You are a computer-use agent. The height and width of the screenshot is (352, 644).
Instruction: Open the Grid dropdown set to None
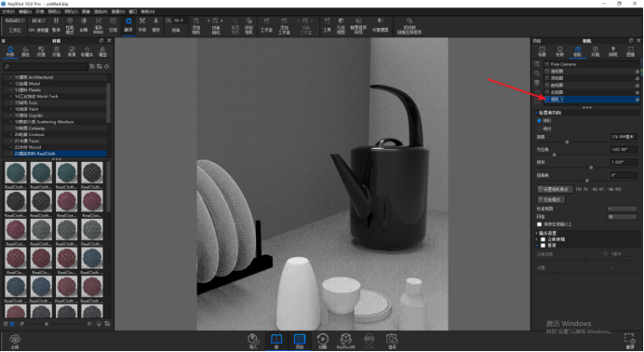point(623,216)
